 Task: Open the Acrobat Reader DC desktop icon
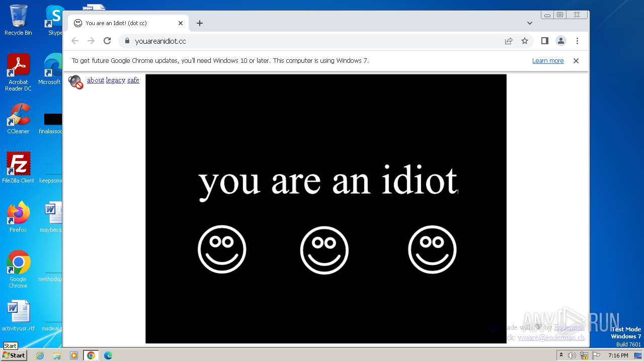18,72
